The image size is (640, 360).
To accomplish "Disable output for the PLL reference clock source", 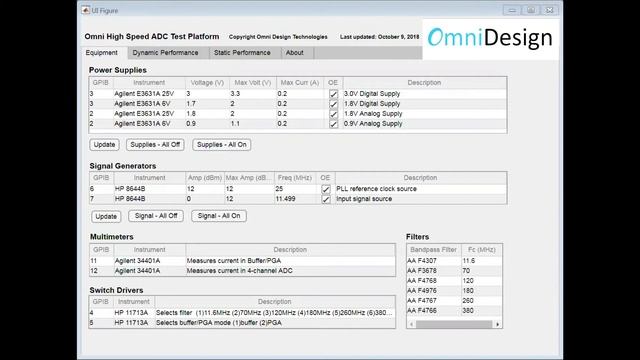I will click(x=326, y=189).
